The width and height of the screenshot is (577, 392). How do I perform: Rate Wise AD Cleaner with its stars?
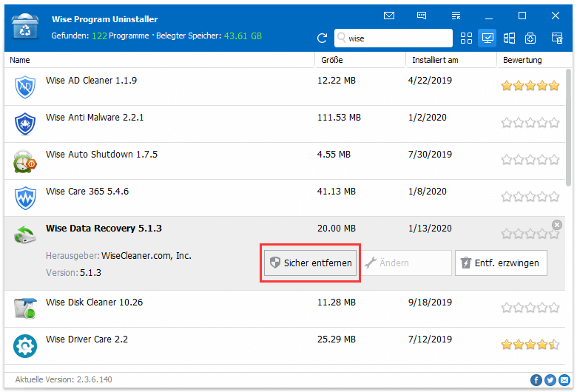[x=530, y=86]
